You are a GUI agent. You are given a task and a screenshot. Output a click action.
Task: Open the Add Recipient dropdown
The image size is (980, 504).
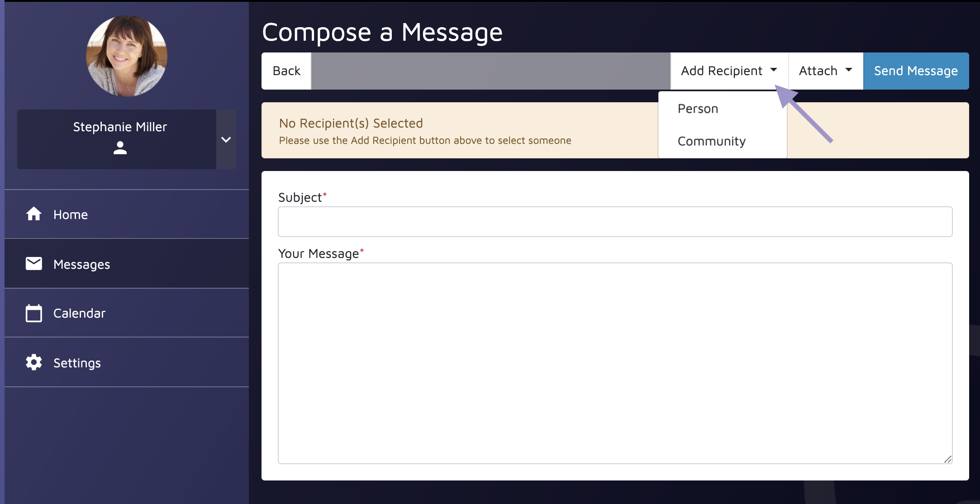coord(729,71)
